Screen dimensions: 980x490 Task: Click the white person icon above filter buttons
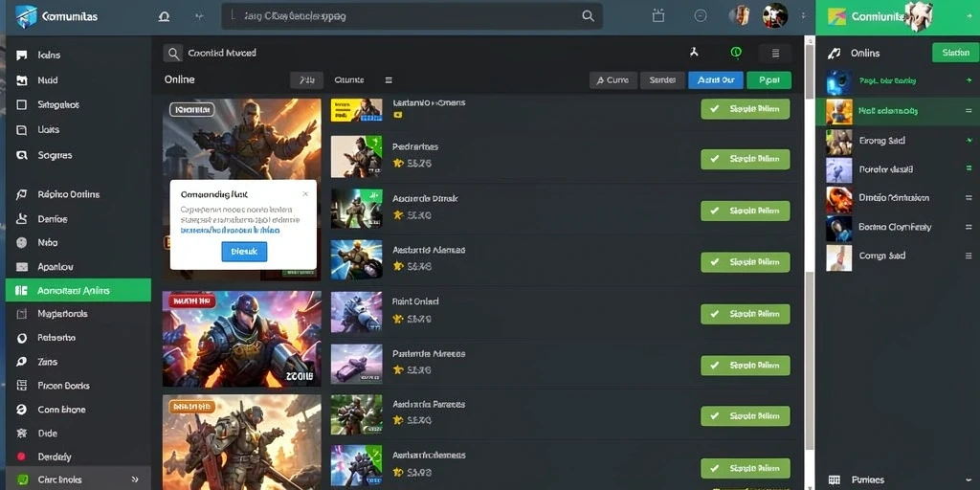pyautogui.click(x=694, y=53)
